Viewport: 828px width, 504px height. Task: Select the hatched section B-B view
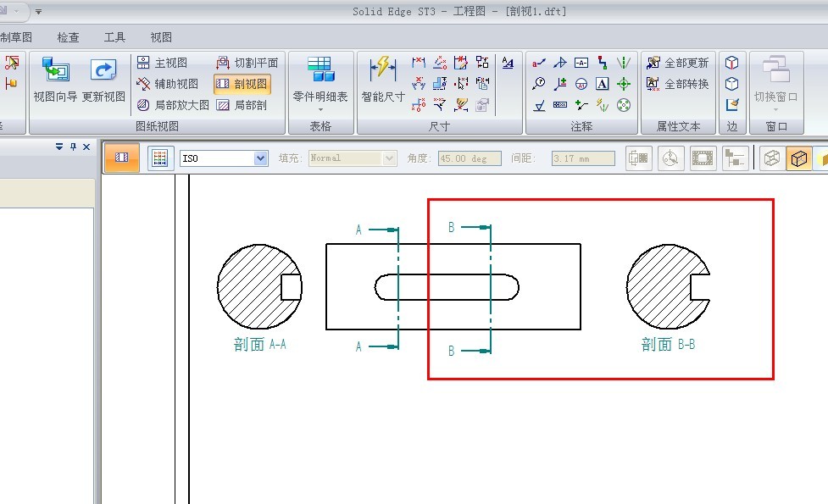(x=668, y=286)
